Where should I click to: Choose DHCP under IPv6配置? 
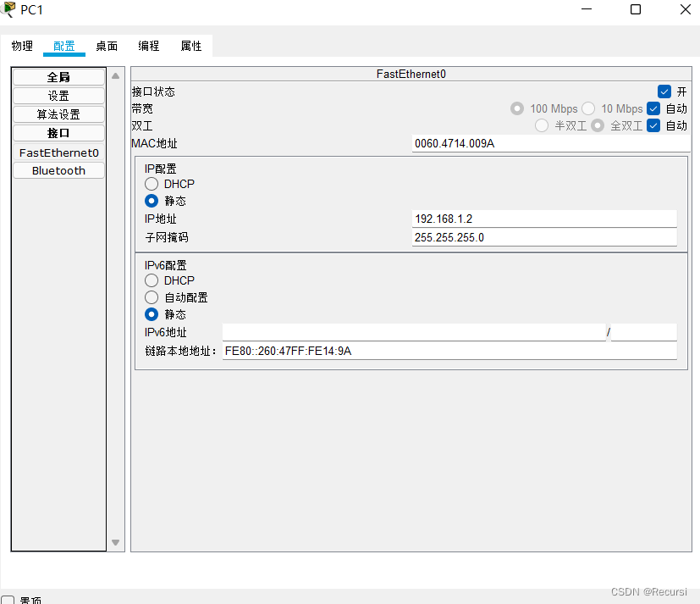(x=152, y=280)
